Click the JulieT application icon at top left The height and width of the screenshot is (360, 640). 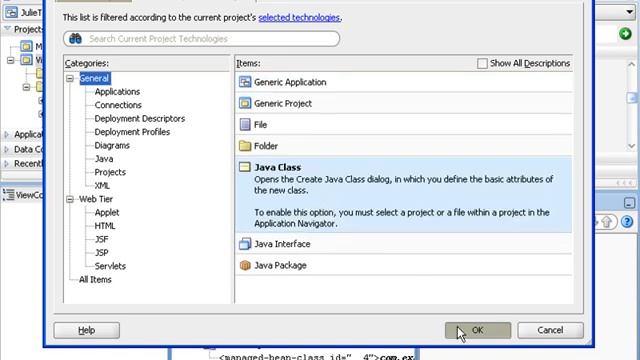(x=11, y=13)
